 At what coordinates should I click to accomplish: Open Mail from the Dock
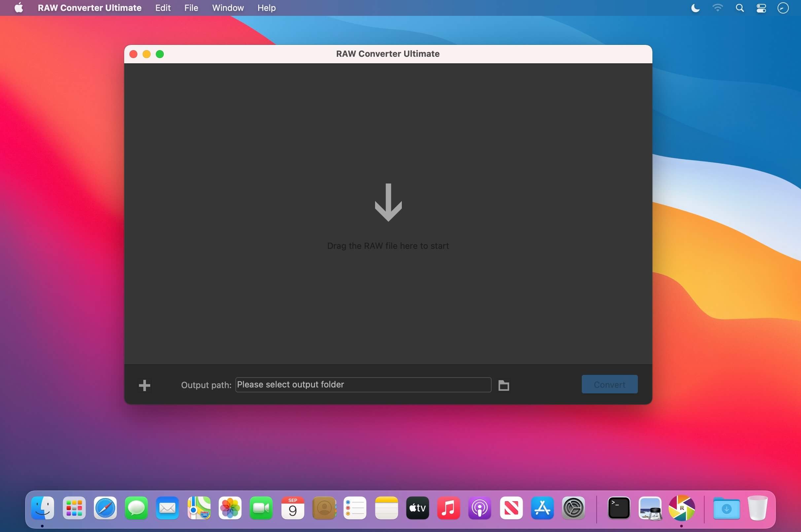(168, 508)
